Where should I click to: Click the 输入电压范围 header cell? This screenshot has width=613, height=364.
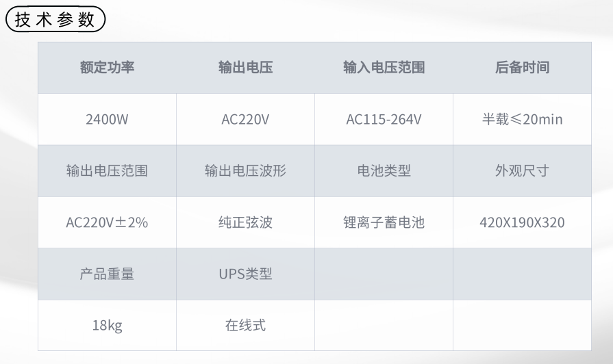(x=384, y=68)
